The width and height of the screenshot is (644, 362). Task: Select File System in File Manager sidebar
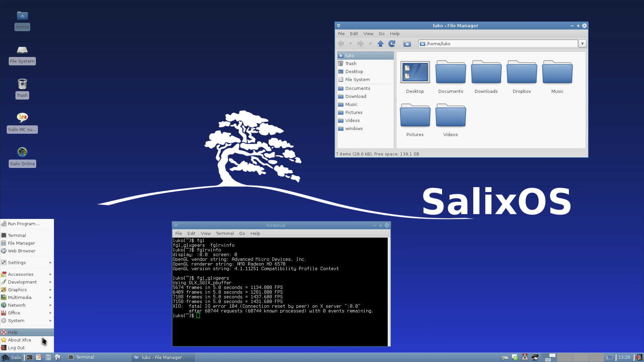pos(365,79)
